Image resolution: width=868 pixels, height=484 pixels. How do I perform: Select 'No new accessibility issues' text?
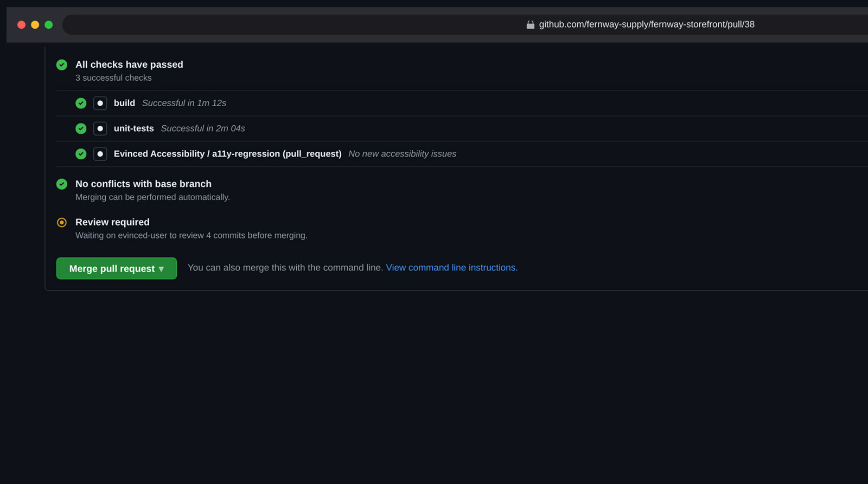tap(402, 154)
